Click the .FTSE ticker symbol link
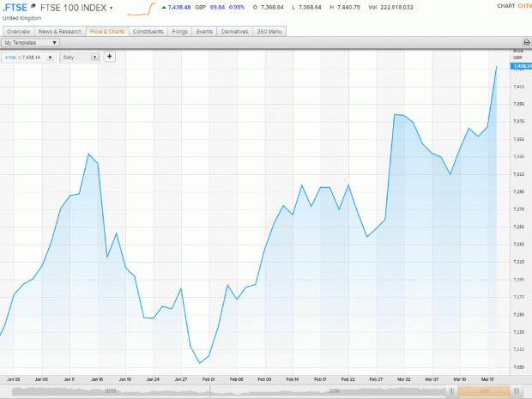 (15, 8)
